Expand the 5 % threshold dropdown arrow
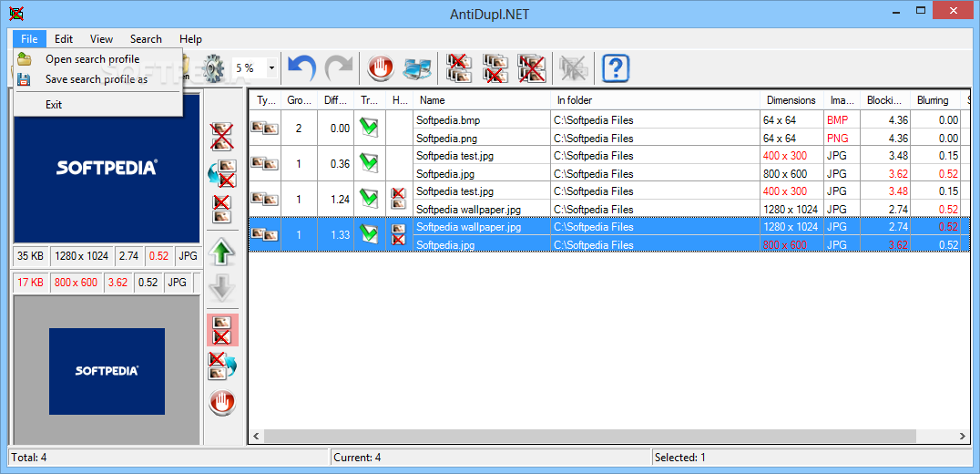980x474 pixels. (x=272, y=67)
